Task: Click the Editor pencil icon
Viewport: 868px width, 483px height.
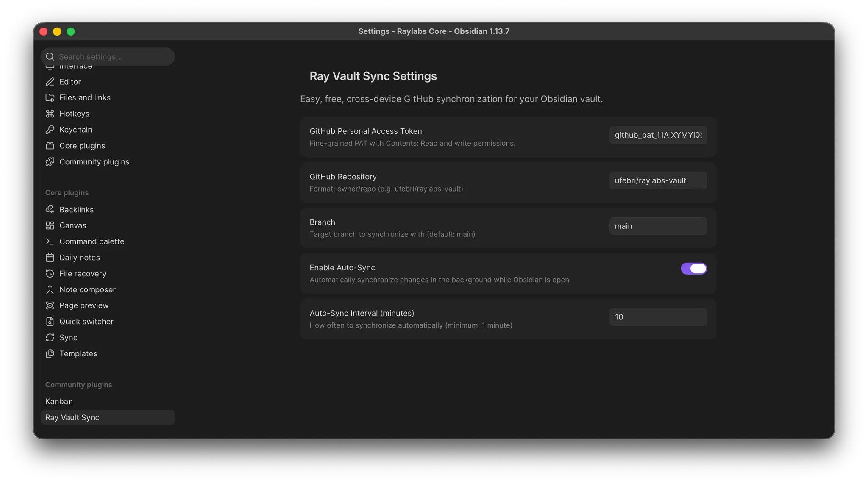Action: (x=50, y=82)
